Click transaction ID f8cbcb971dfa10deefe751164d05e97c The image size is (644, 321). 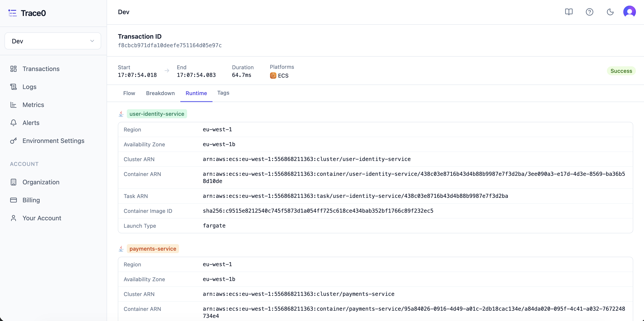click(x=170, y=45)
